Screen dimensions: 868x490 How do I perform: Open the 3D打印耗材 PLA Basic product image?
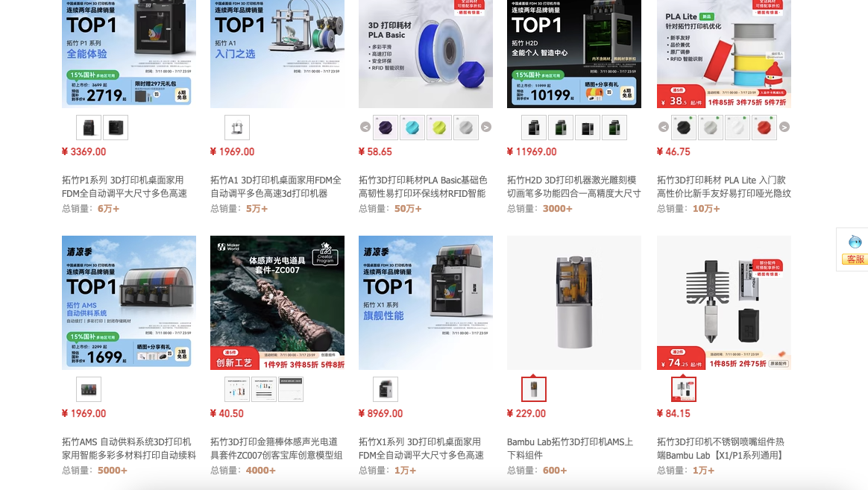click(x=426, y=54)
